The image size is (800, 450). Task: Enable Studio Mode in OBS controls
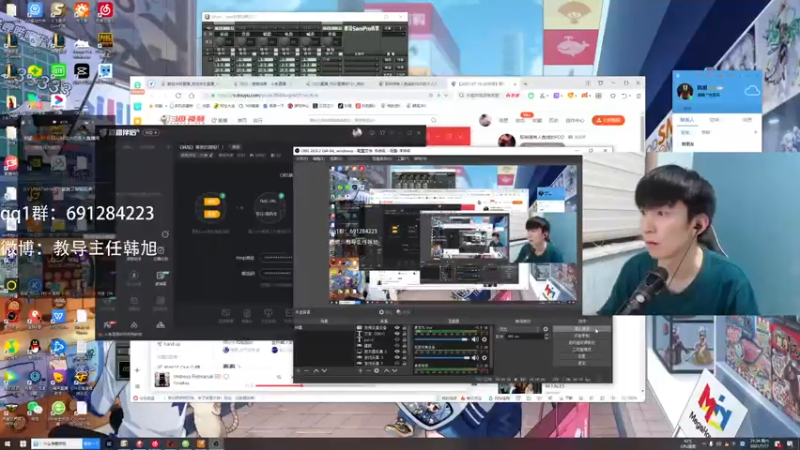(582, 349)
